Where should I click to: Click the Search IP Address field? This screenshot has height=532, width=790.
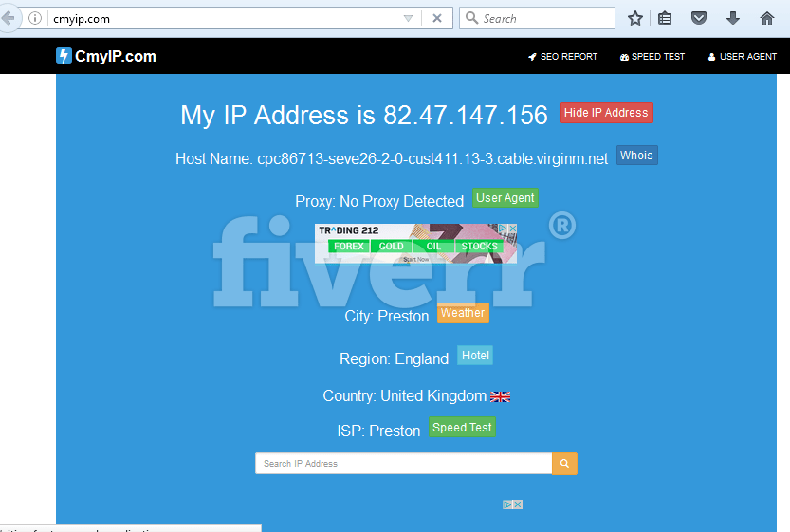tap(404, 464)
